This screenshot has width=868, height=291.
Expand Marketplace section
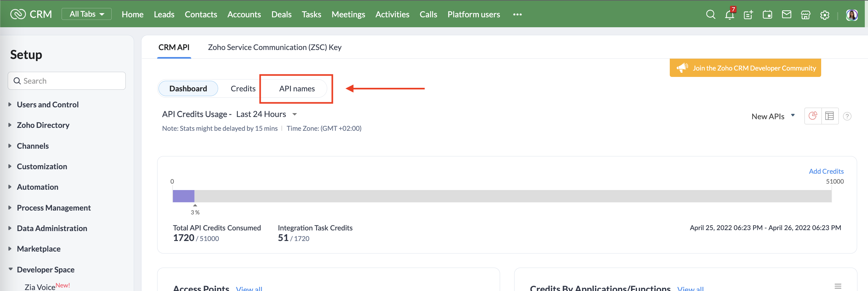point(38,249)
